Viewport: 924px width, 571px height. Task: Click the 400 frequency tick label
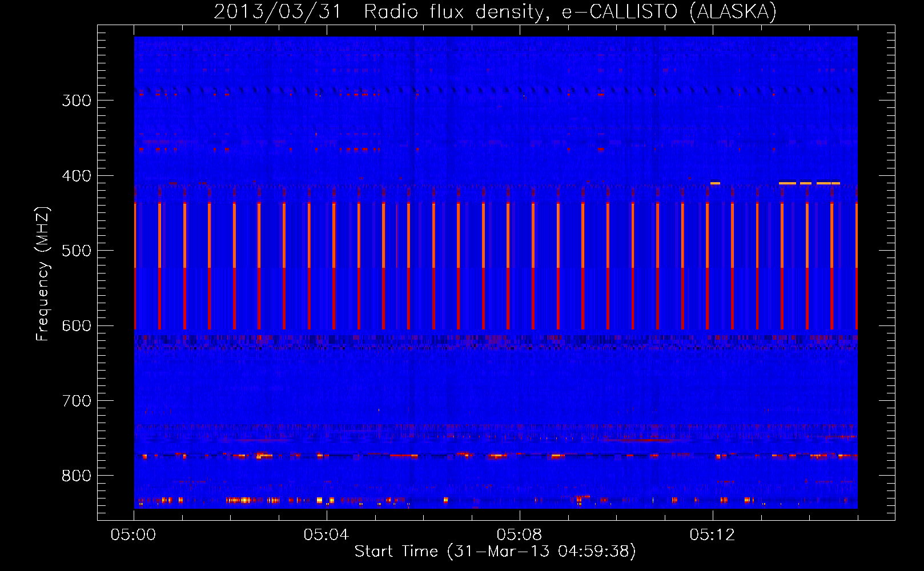[77, 176]
